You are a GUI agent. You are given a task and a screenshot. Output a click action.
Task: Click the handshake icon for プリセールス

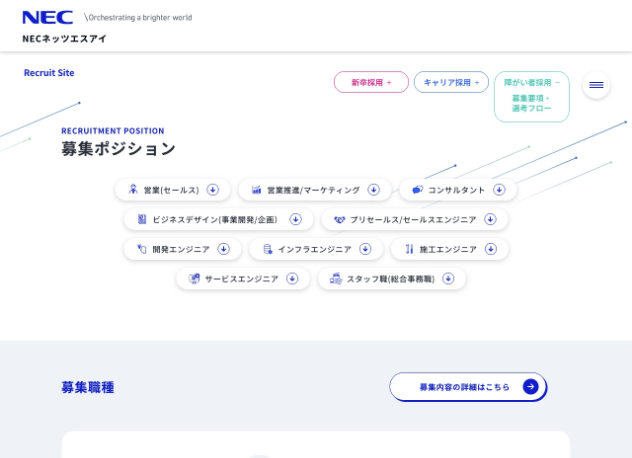point(339,219)
